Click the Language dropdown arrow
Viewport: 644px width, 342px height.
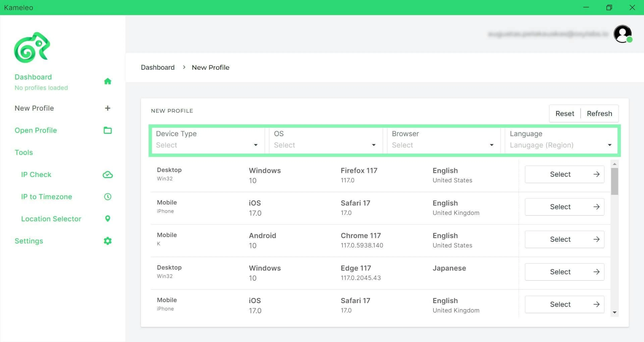(609, 145)
